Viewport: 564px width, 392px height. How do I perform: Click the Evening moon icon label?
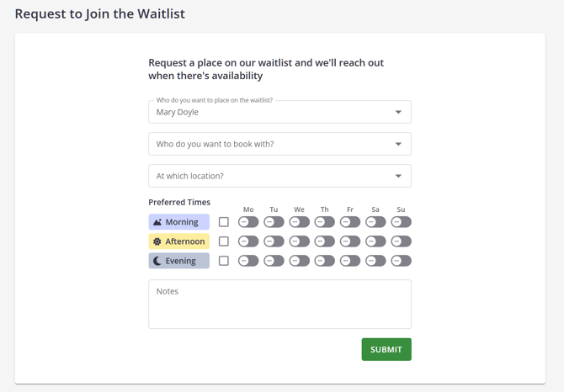(179, 261)
